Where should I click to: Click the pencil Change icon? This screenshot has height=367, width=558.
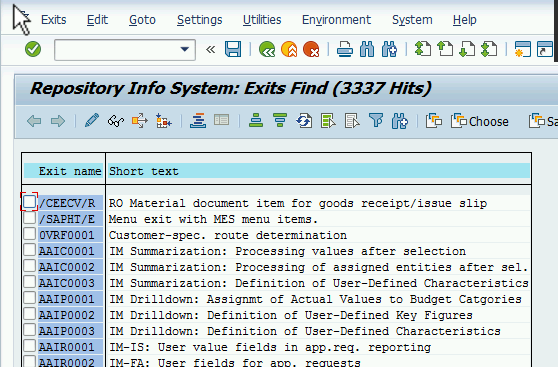tap(92, 121)
